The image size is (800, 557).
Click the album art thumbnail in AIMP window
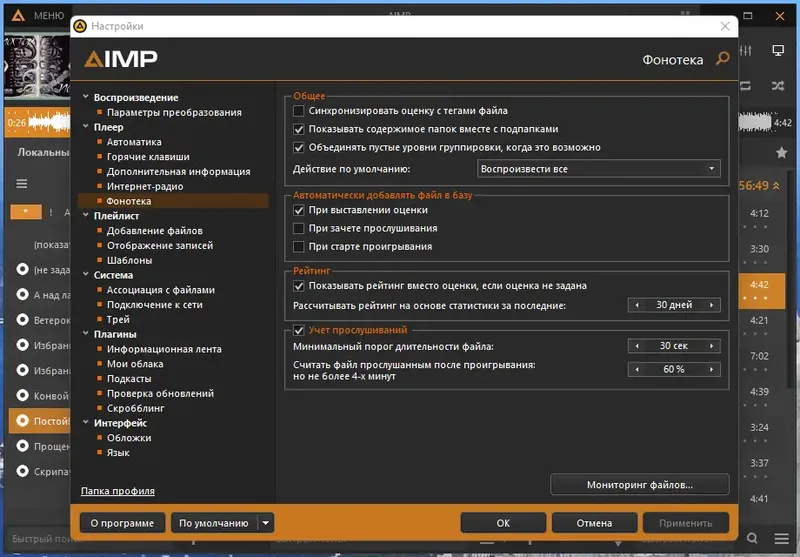click(37, 66)
